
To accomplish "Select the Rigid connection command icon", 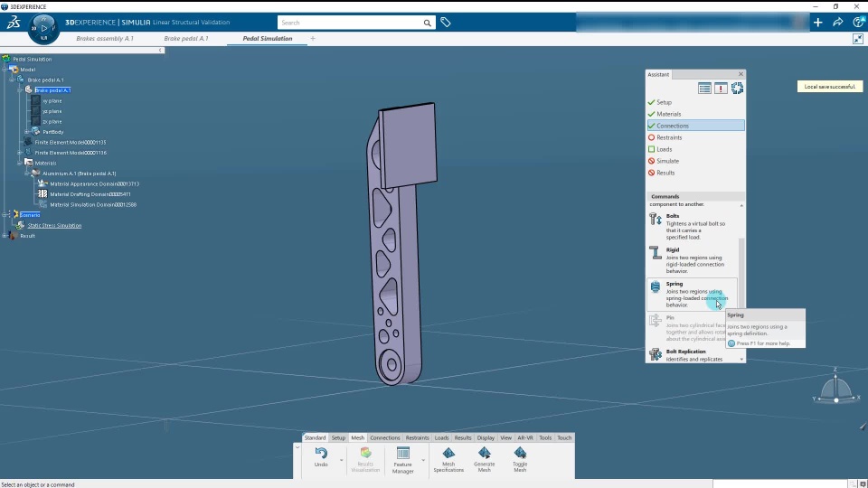I will [656, 253].
